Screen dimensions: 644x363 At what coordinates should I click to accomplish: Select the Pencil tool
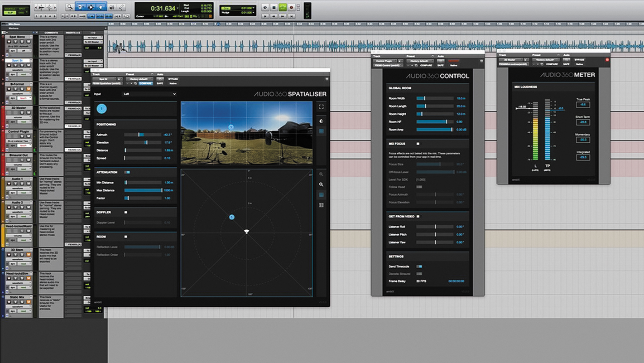click(121, 7)
